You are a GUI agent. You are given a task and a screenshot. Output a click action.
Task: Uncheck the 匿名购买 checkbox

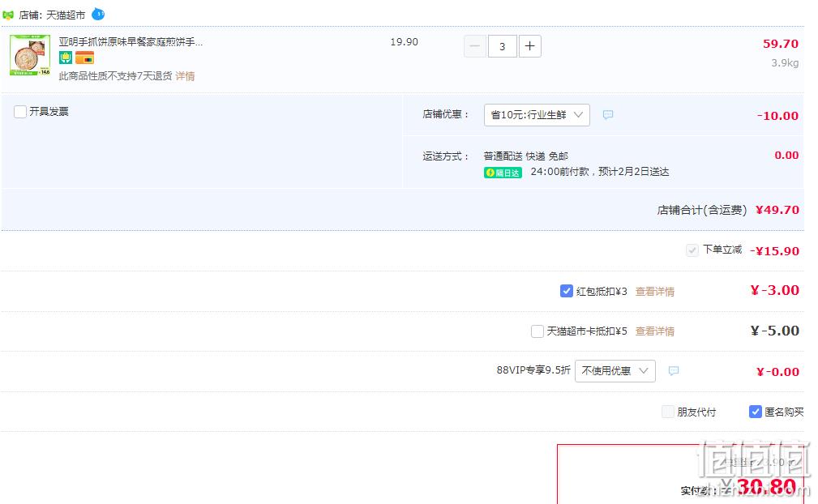(755, 412)
